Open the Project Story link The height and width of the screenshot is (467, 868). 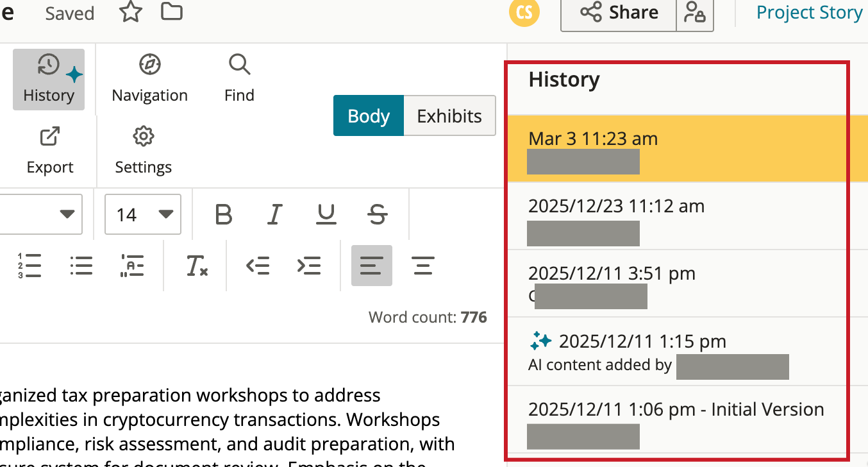[809, 13]
